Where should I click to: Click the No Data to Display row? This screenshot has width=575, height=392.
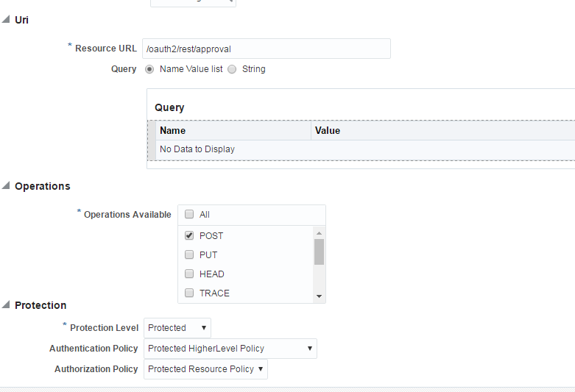tap(365, 149)
